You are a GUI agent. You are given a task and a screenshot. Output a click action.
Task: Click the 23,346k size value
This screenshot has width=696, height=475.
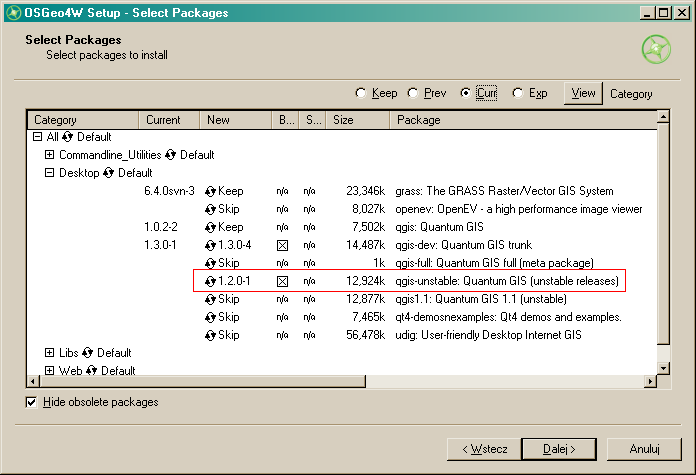[365, 191]
